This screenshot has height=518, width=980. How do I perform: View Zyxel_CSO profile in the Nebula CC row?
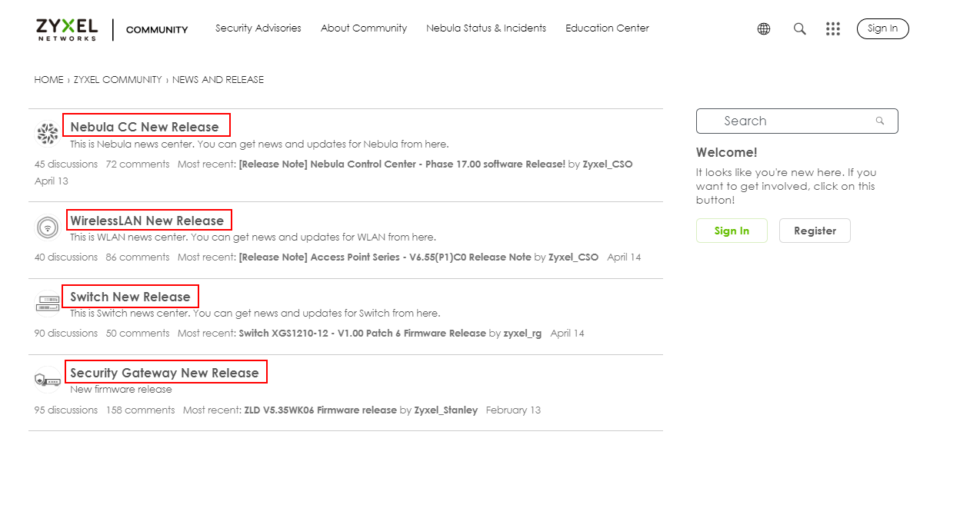(x=608, y=164)
